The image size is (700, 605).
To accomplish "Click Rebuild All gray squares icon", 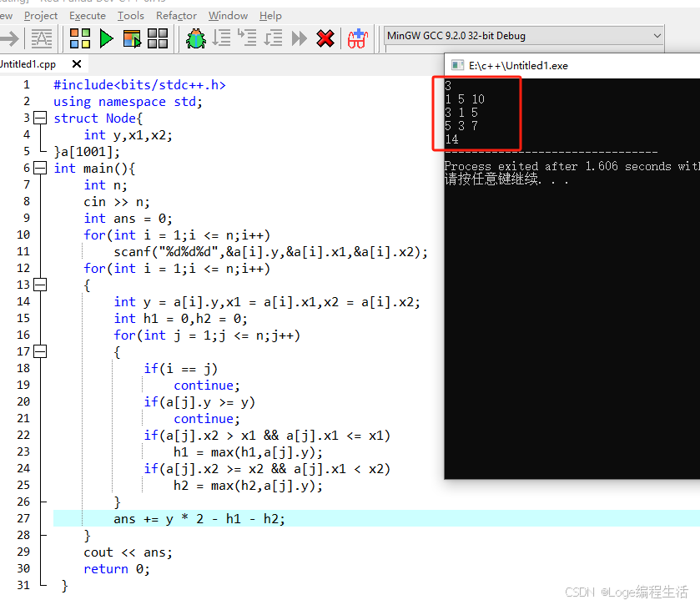I will pos(158,38).
